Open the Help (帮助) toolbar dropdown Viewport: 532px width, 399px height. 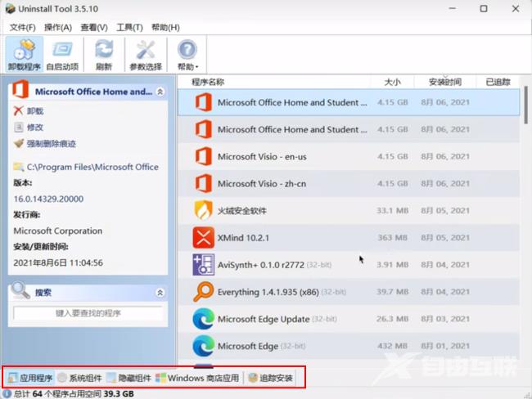[187, 54]
